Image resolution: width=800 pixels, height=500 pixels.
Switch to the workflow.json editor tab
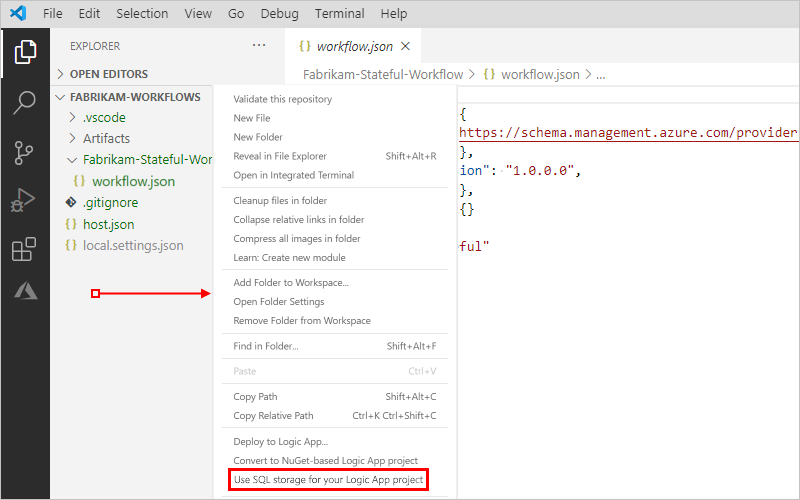pyautogui.click(x=354, y=46)
